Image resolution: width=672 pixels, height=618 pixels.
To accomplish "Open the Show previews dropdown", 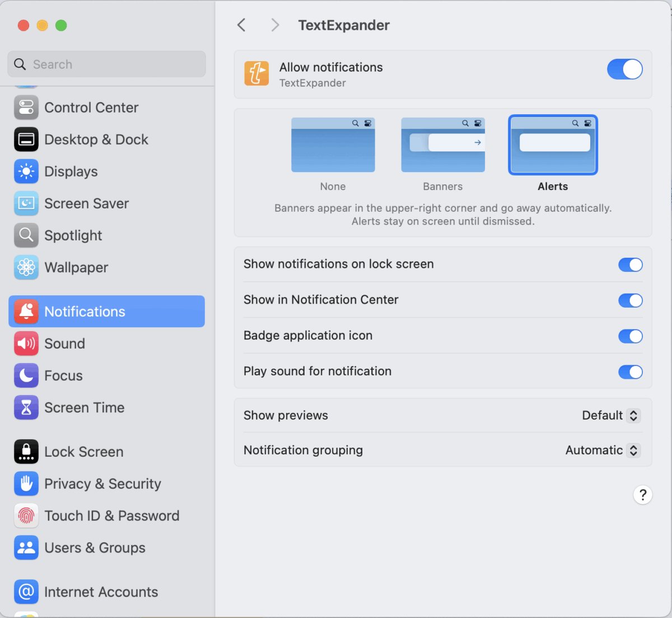I will (610, 416).
